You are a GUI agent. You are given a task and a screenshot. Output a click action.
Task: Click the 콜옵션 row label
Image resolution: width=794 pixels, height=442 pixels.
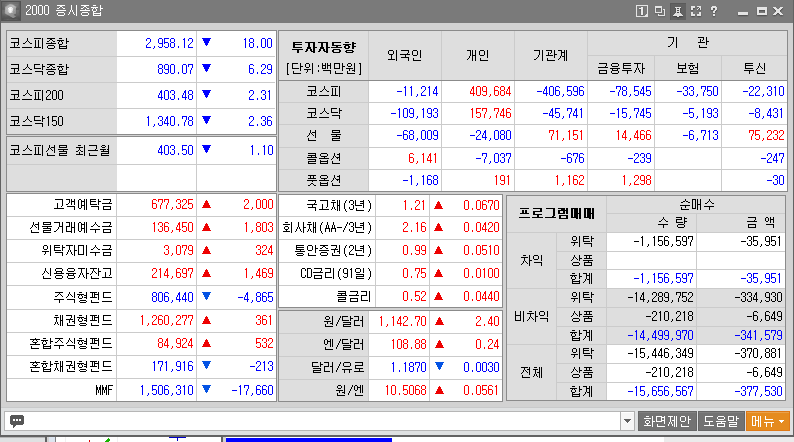point(324,158)
